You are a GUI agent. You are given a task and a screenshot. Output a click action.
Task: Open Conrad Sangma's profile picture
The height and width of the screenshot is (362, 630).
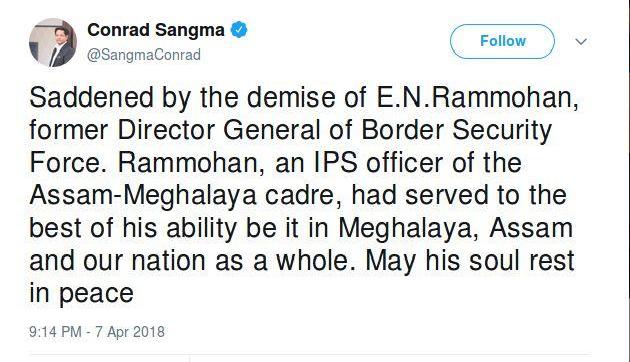coord(53,43)
